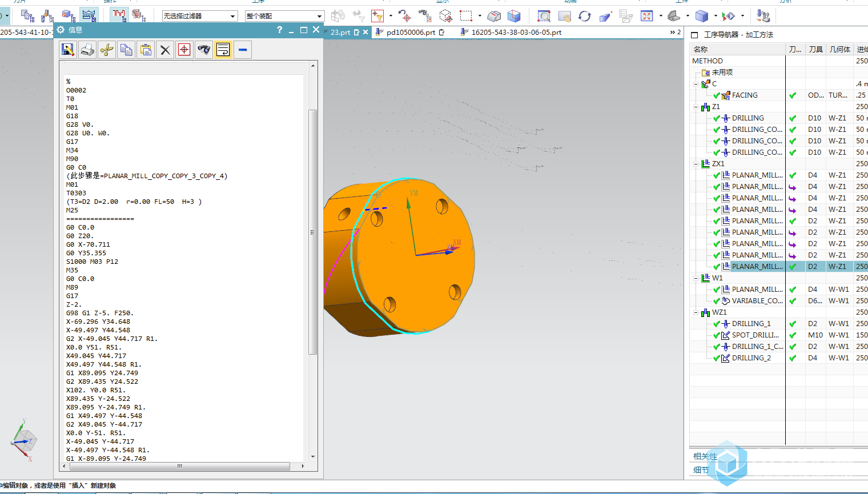Click the clipboard Paste icon

(146, 50)
